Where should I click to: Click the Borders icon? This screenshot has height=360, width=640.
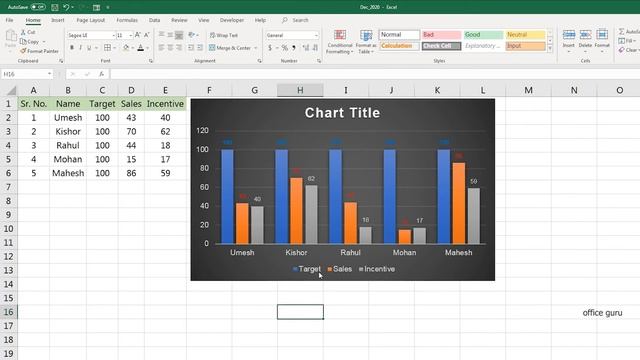tap(107, 48)
